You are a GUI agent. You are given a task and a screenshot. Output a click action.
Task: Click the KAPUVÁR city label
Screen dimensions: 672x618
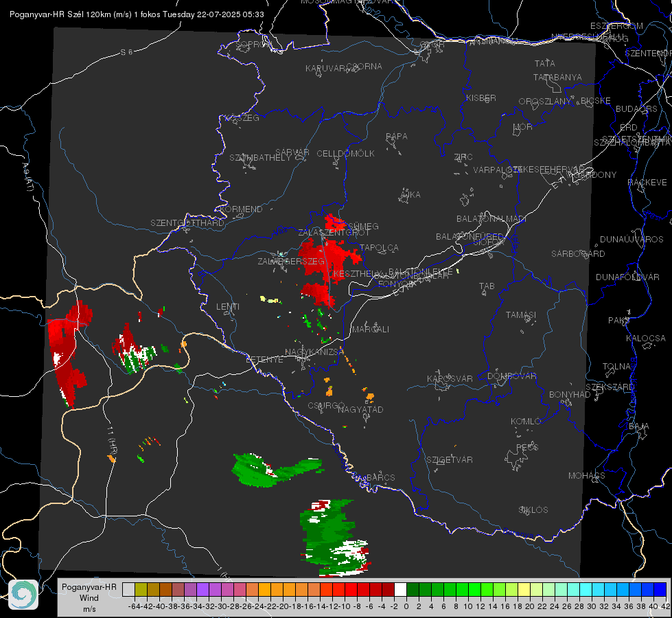point(325,69)
